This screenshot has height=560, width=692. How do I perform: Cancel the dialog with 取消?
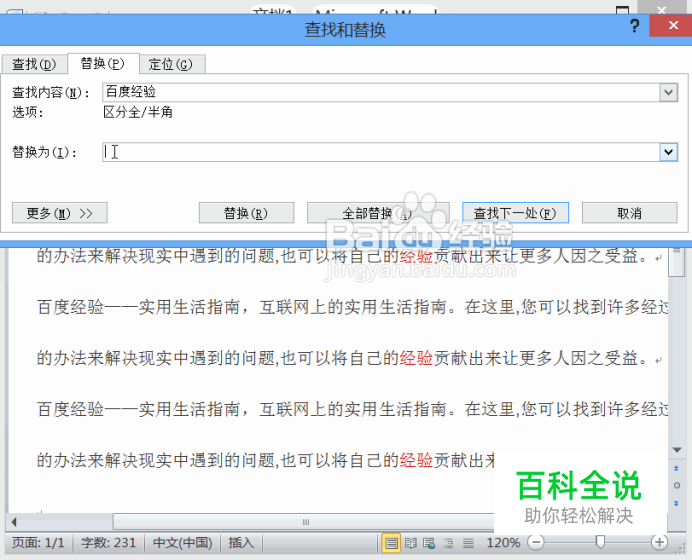(x=629, y=213)
